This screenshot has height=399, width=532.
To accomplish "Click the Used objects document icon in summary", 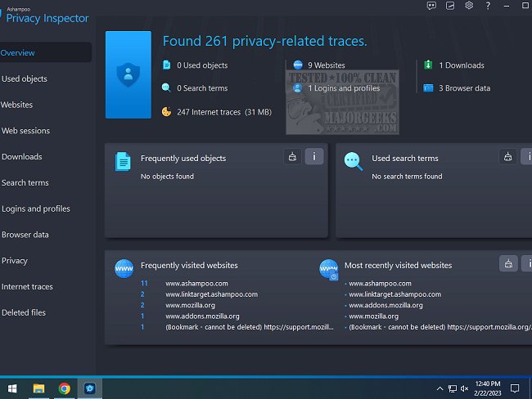I will pyautogui.click(x=167, y=65).
